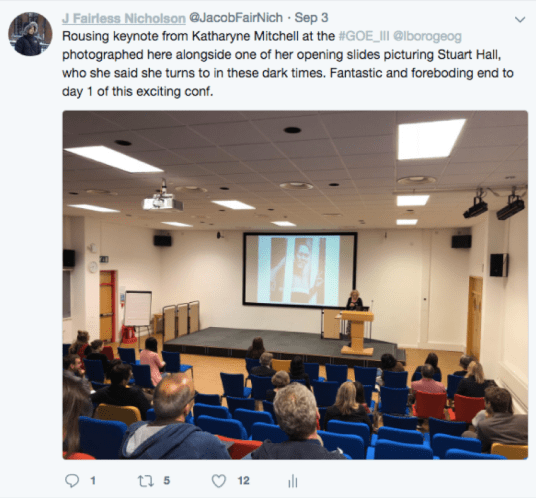Click the speaker at the podium in photo
Screen dimensions: 536x498
(354, 301)
